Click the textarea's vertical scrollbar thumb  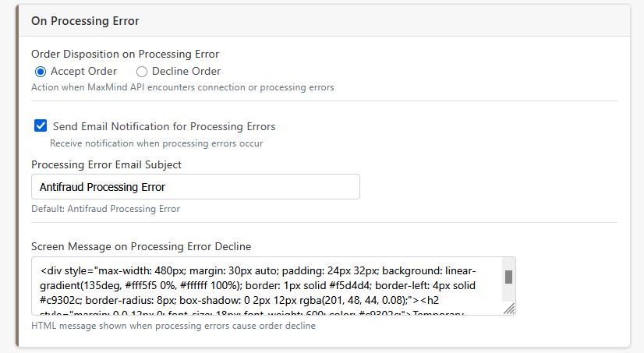(508, 277)
